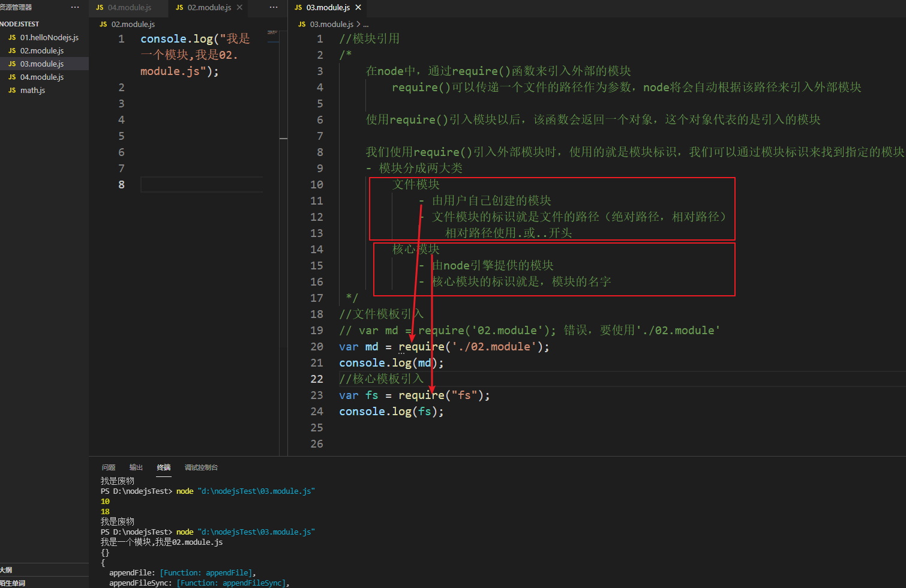Click the commented-out require('02.module') line 19

click(529, 331)
